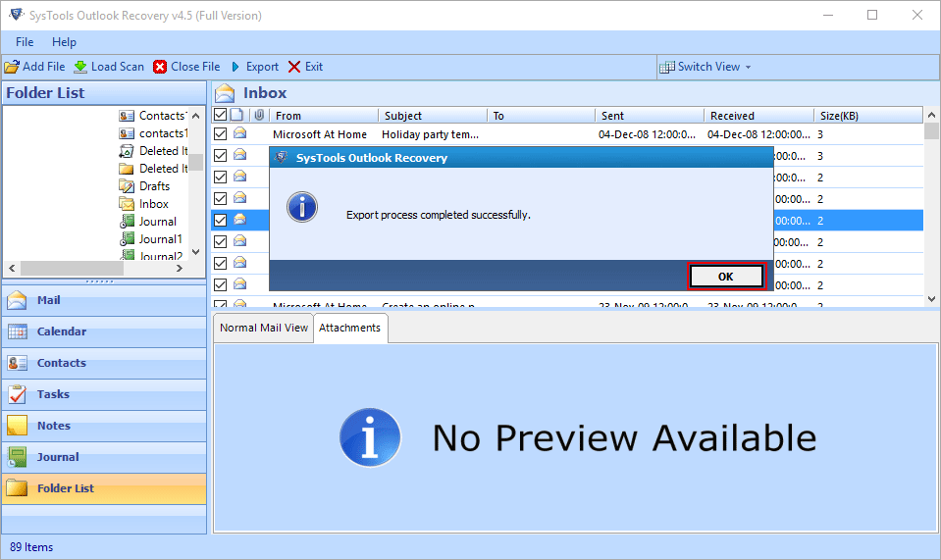Open the Switch View dropdown arrow

[x=749, y=67]
